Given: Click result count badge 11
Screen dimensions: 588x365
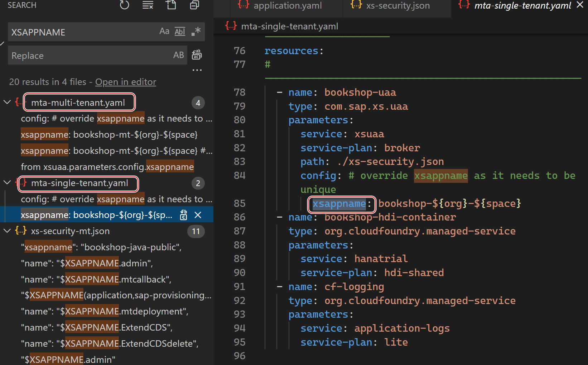Looking at the screenshot, I should pos(196,232).
